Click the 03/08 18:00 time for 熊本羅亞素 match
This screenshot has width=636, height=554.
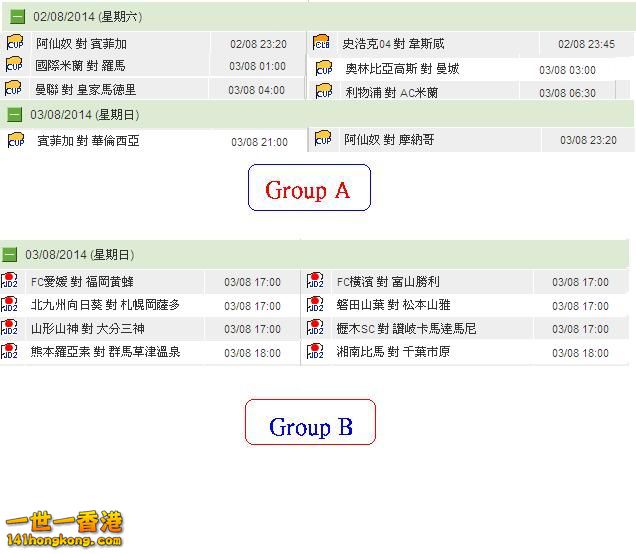252,353
